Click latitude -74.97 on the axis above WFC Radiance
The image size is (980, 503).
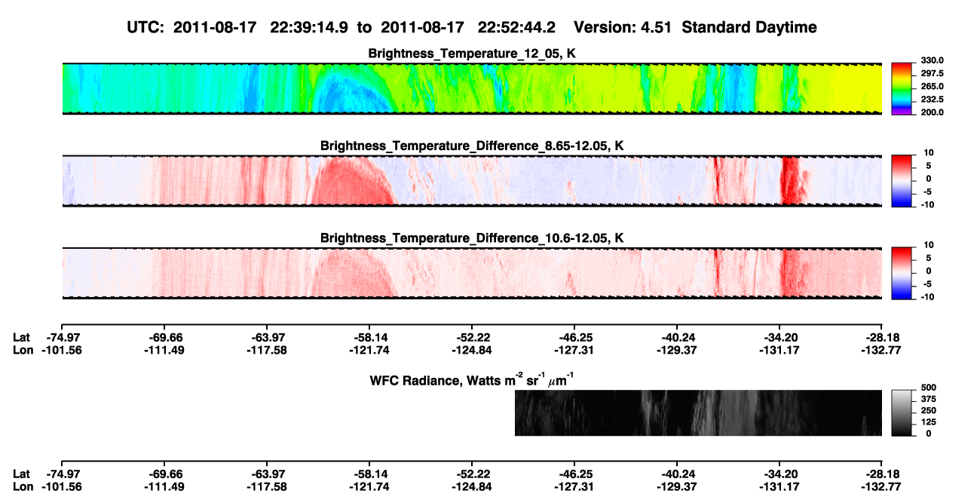coord(63,338)
